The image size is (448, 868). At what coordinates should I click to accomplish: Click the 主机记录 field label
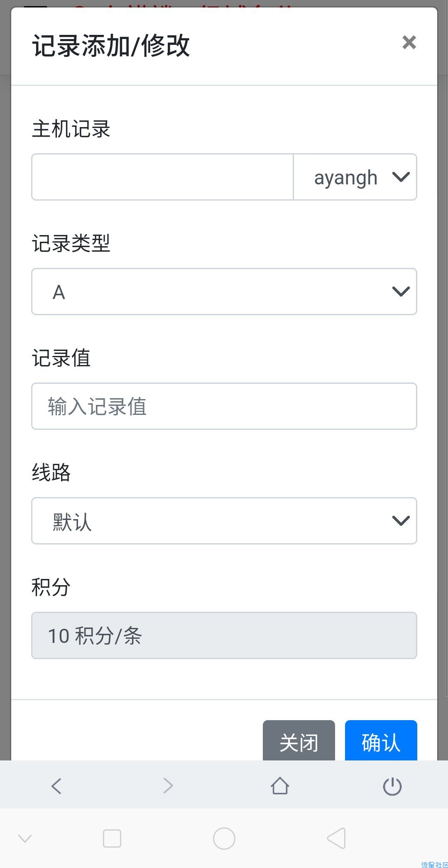pyautogui.click(x=71, y=129)
